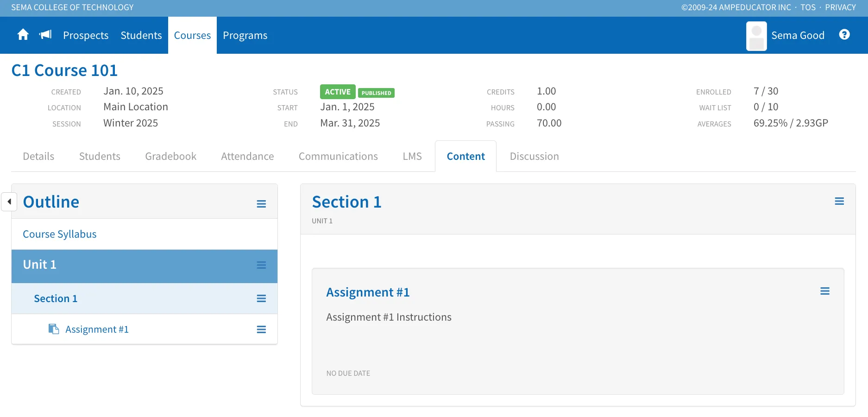Open the Discussion tab
Screen dimensions: 868x417
tap(534, 156)
